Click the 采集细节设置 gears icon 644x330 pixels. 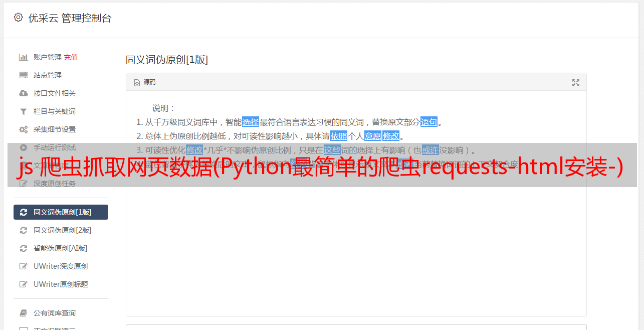23,129
